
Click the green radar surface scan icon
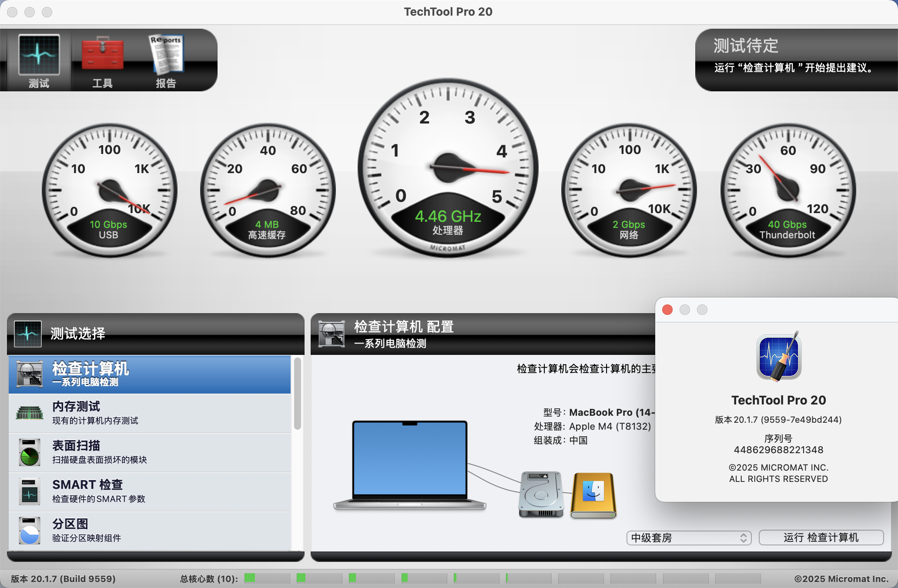coord(30,452)
